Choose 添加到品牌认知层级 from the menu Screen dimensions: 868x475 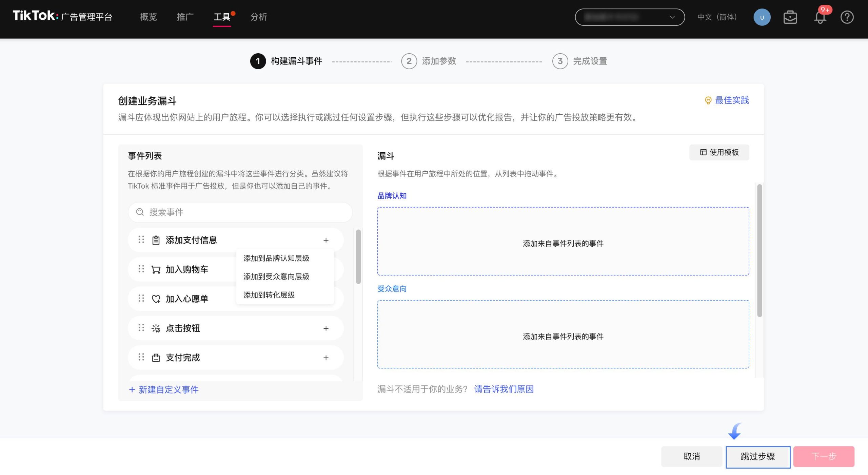(x=285, y=258)
